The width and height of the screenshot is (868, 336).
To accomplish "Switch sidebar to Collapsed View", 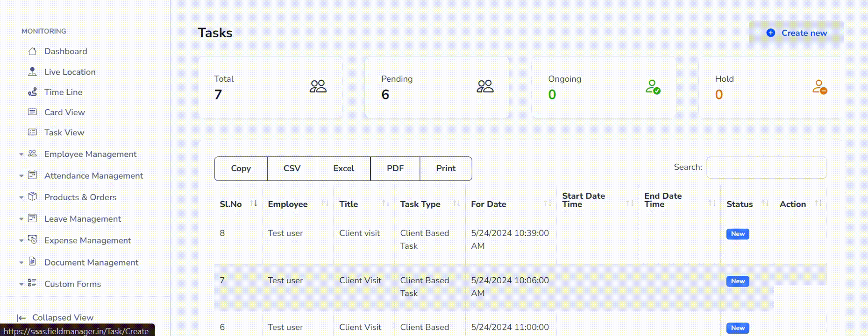I will point(63,318).
